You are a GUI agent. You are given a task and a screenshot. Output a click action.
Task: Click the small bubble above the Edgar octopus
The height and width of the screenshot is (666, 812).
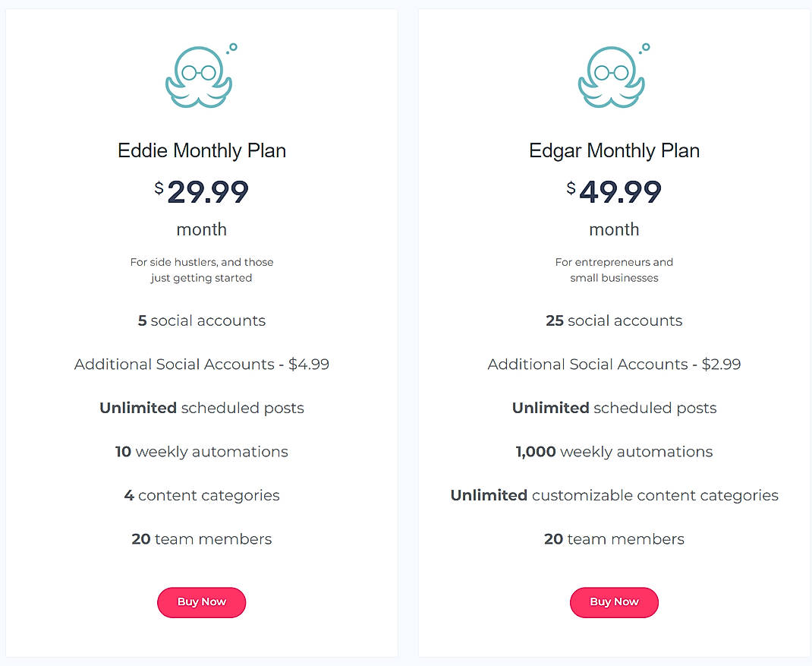[647, 46]
